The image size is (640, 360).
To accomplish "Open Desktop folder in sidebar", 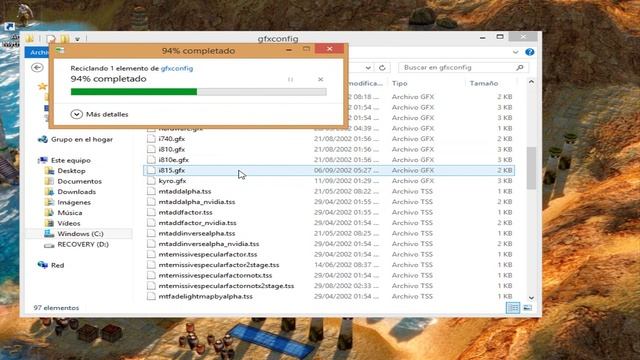I will click(x=71, y=171).
